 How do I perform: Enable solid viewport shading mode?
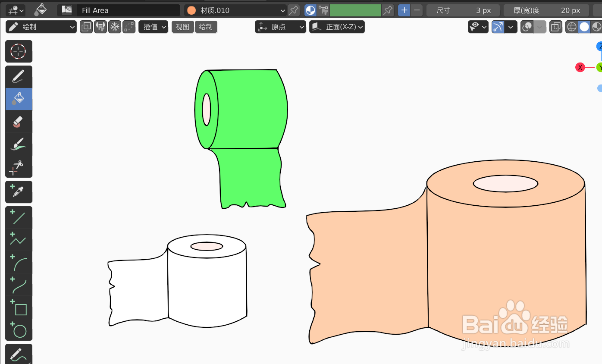point(584,27)
